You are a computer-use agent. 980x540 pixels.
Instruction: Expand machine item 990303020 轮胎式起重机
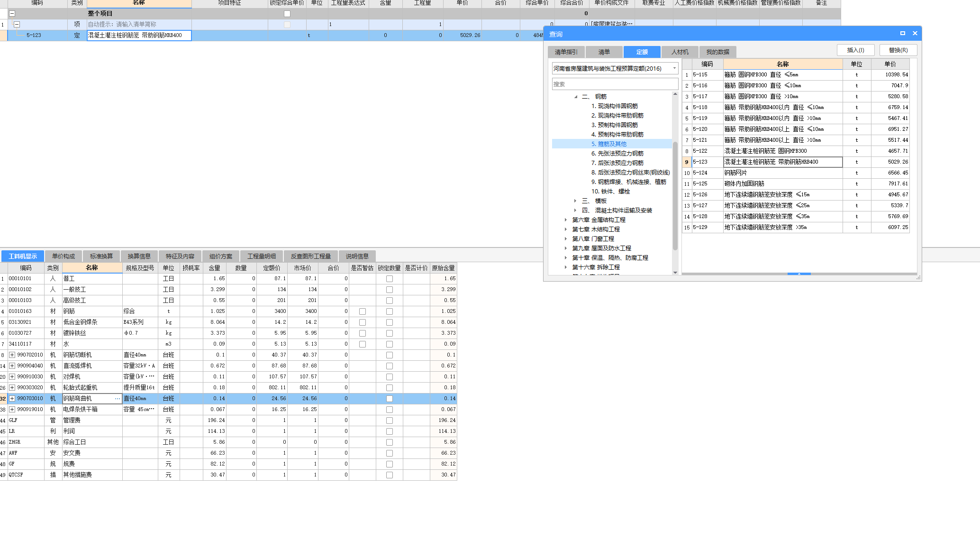click(x=12, y=388)
